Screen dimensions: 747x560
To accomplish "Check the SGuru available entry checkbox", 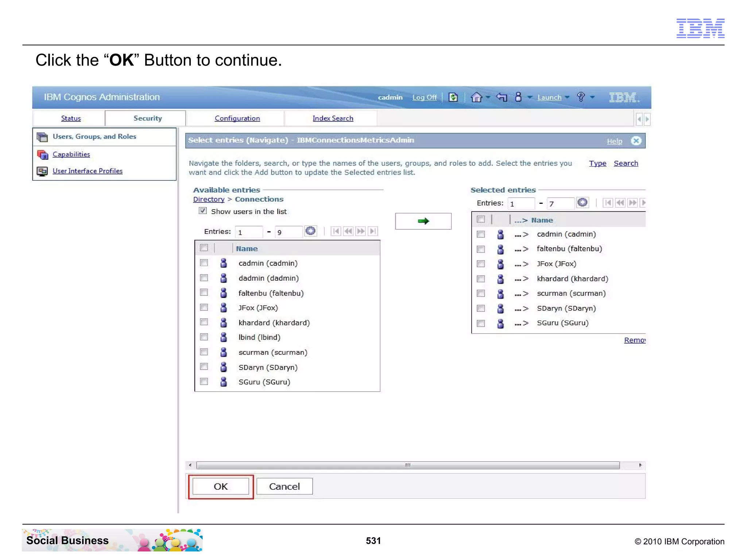I will tap(204, 381).
